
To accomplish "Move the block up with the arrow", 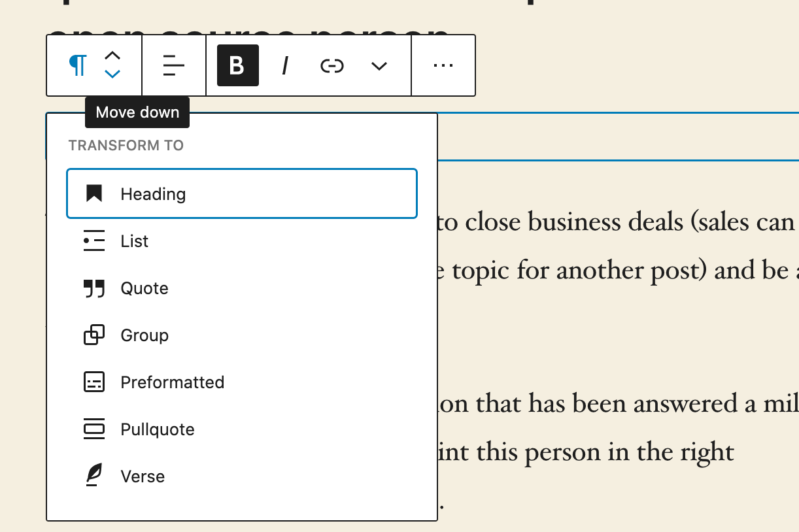I will point(113,56).
